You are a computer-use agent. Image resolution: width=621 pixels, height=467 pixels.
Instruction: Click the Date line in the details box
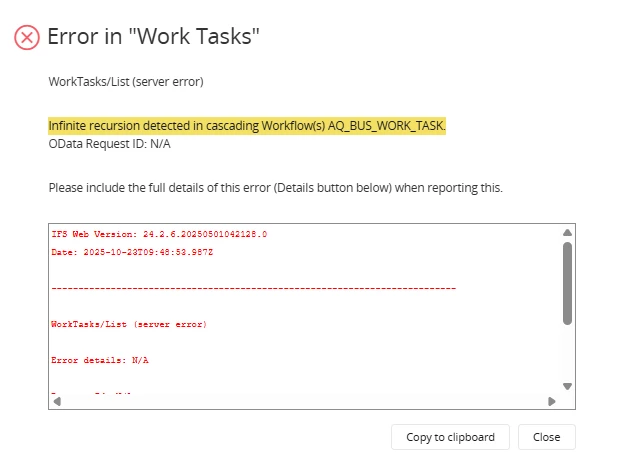[x=132, y=252]
